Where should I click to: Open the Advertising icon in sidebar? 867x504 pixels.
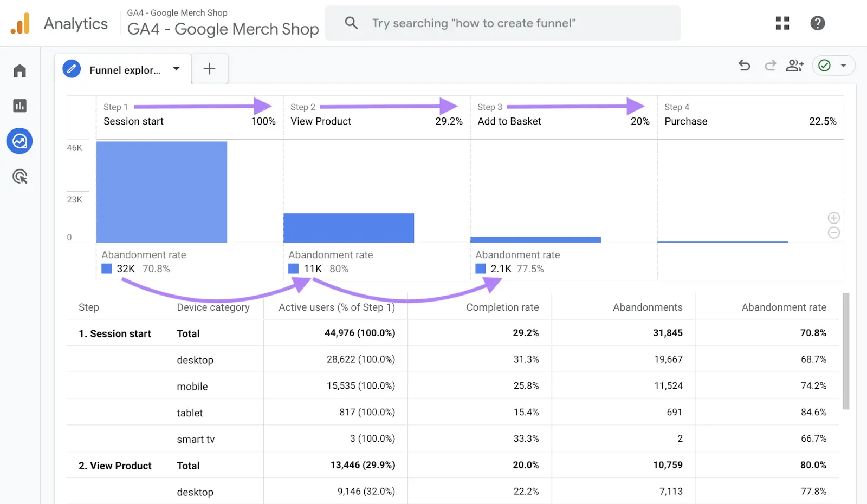(20, 176)
